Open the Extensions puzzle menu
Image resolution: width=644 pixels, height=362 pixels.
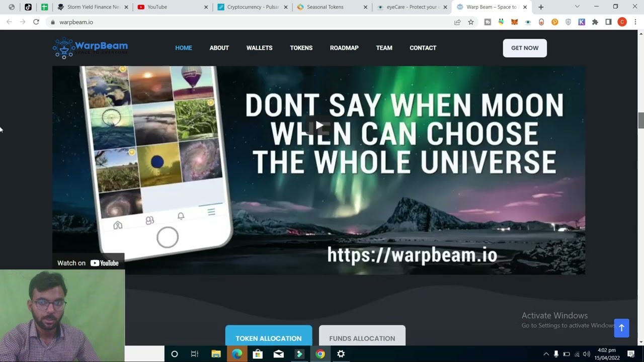click(595, 22)
